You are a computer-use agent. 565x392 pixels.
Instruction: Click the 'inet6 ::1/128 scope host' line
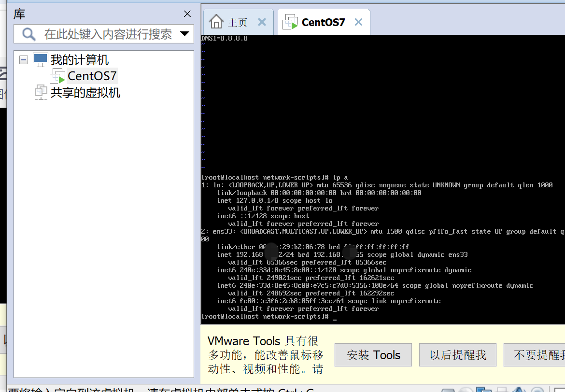tap(263, 216)
